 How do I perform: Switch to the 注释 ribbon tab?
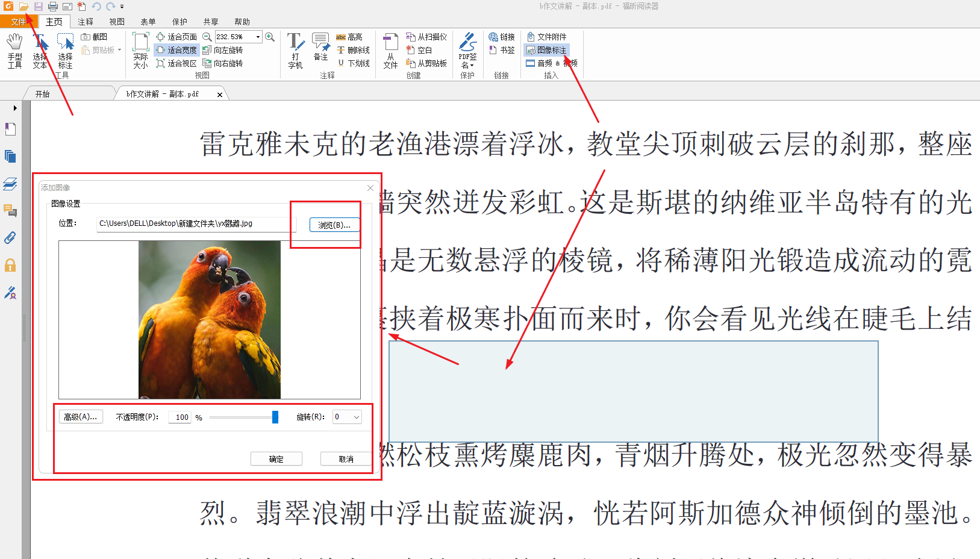[85, 21]
